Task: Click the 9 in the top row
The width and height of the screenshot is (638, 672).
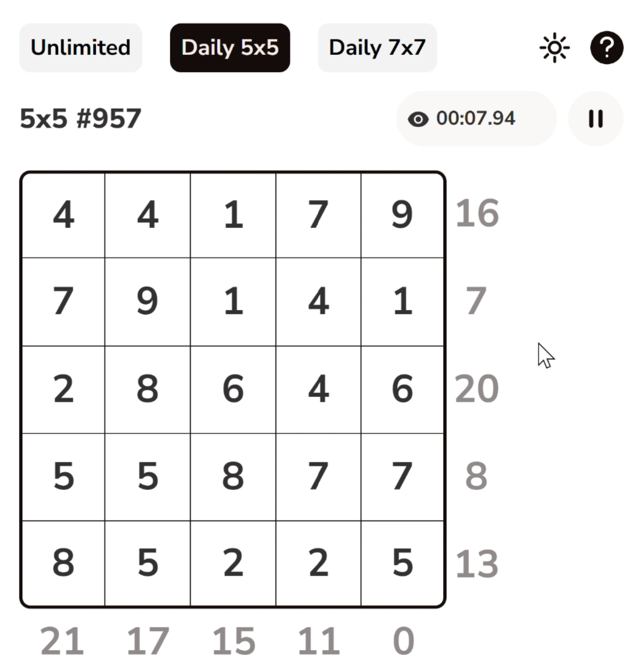Action: click(x=402, y=215)
